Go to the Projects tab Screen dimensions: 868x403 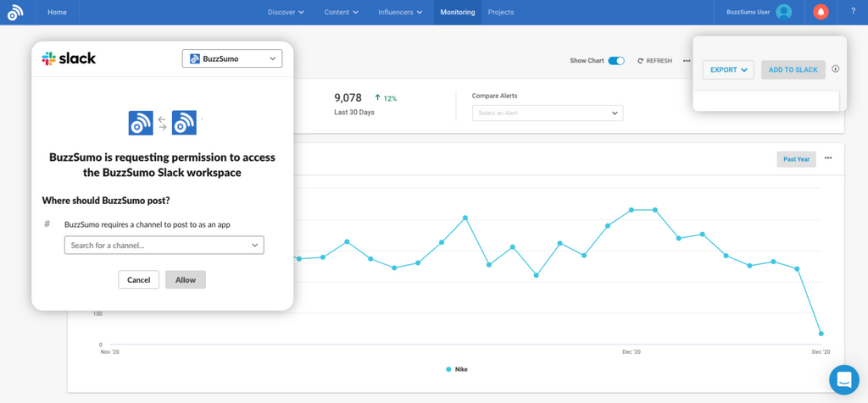coord(501,12)
